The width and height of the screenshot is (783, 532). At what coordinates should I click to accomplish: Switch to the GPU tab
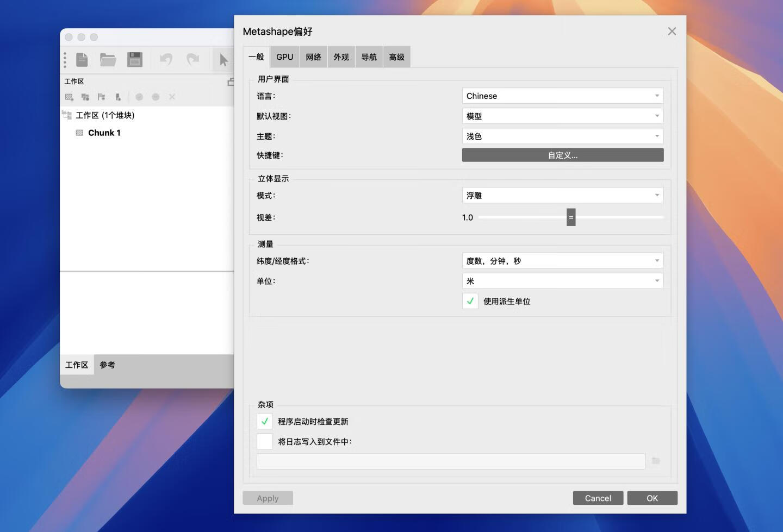[x=284, y=57]
